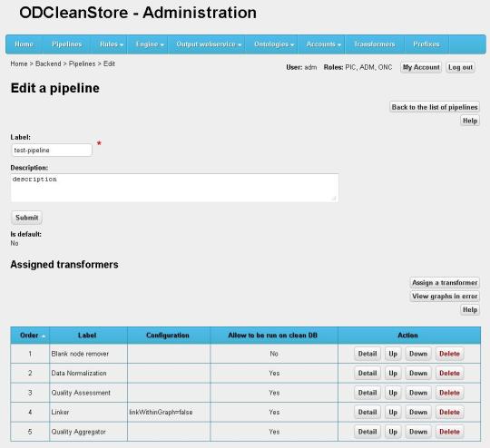Open Detail for Linker

(367, 413)
